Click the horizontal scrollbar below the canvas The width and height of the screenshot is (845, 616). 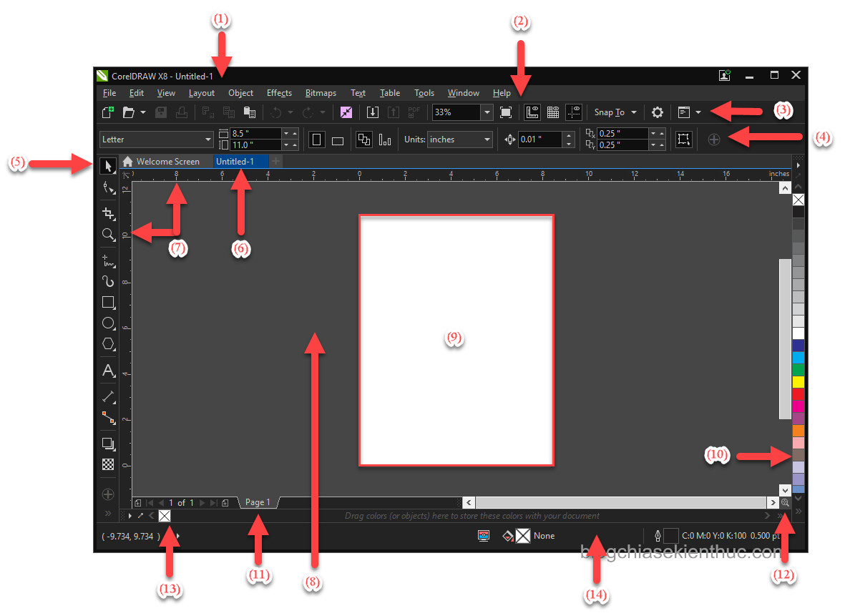pyautogui.click(x=622, y=502)
